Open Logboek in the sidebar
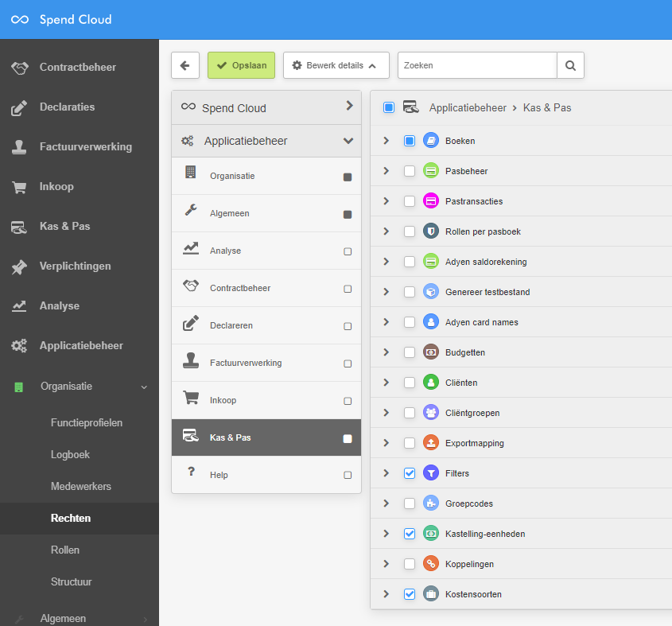This screenshot has height=626, width=672. 70,455
